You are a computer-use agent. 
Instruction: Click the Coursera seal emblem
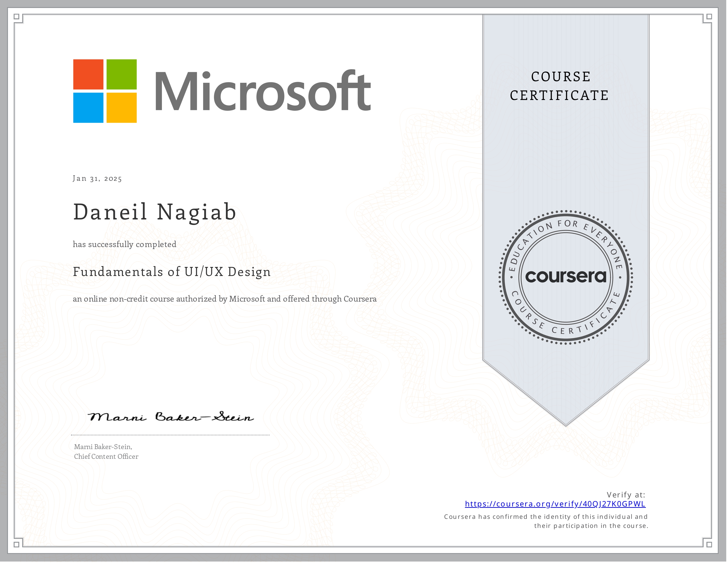(566, 277)
